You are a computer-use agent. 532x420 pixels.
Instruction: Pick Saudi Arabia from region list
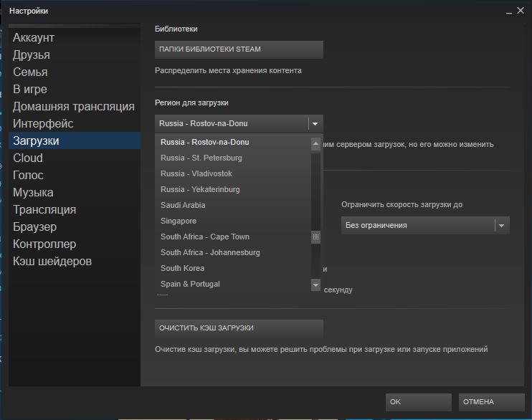click(233, 205)
